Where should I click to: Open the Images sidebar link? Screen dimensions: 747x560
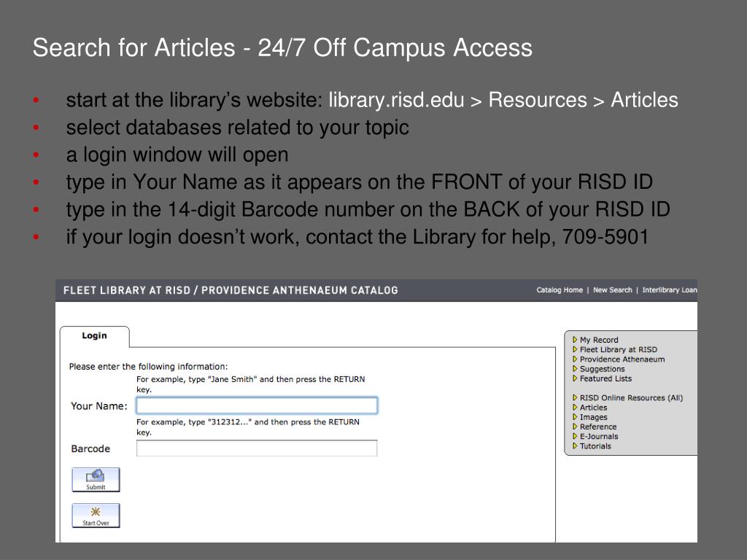[x=594, y=417]
